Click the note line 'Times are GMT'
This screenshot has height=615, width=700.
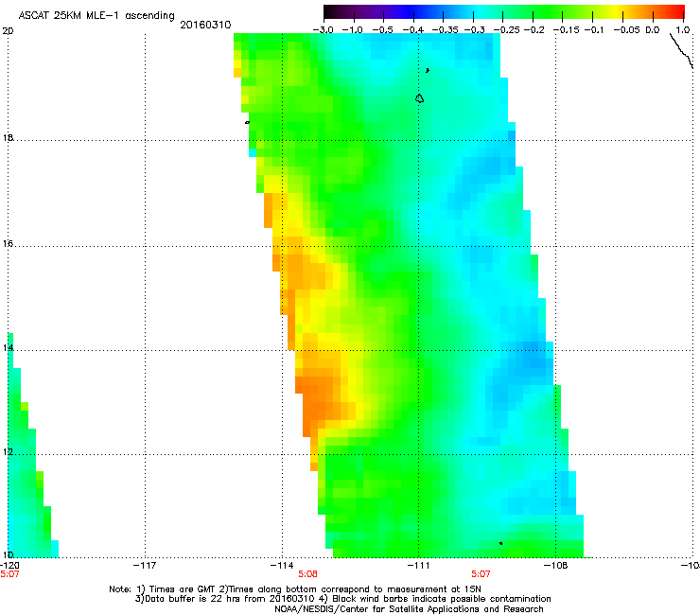point(295,589)
